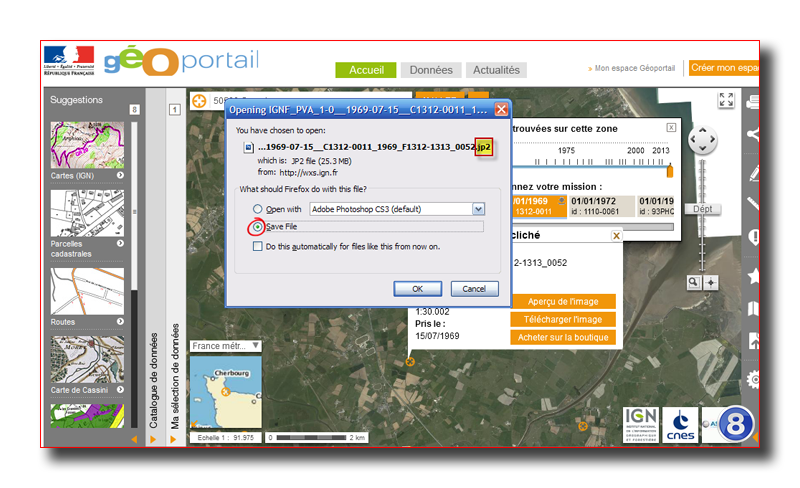The image size is (800, 488).
Task: Click the orange photo marker on the map
Action: tap(410, 361)
